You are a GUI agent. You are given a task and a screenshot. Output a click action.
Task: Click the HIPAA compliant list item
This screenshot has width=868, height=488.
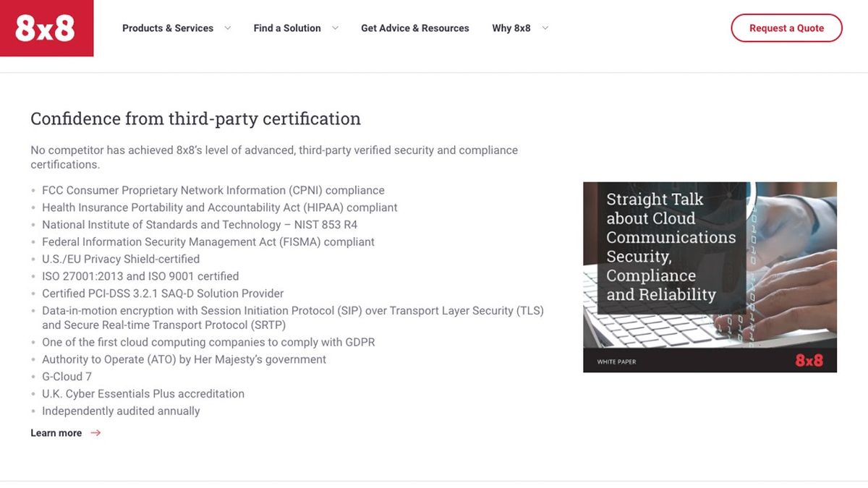220,207
